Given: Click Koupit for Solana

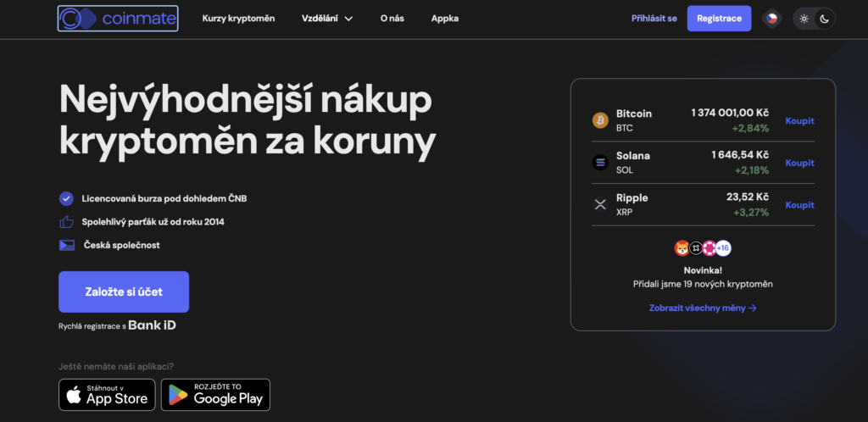Looking at the screenshot, I should (x=799, y=163).
